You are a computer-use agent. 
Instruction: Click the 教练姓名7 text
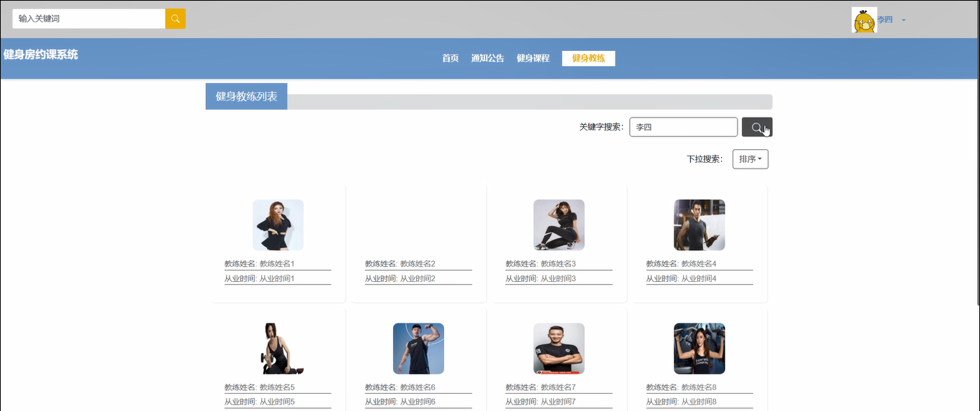558,387
